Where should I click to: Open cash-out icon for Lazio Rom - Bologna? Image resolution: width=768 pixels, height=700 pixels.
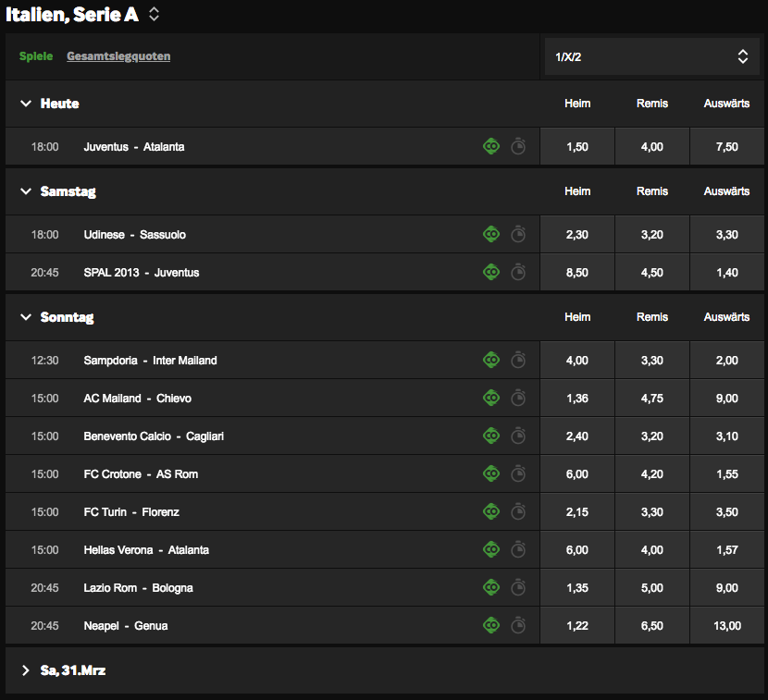[x=491, y=587]
